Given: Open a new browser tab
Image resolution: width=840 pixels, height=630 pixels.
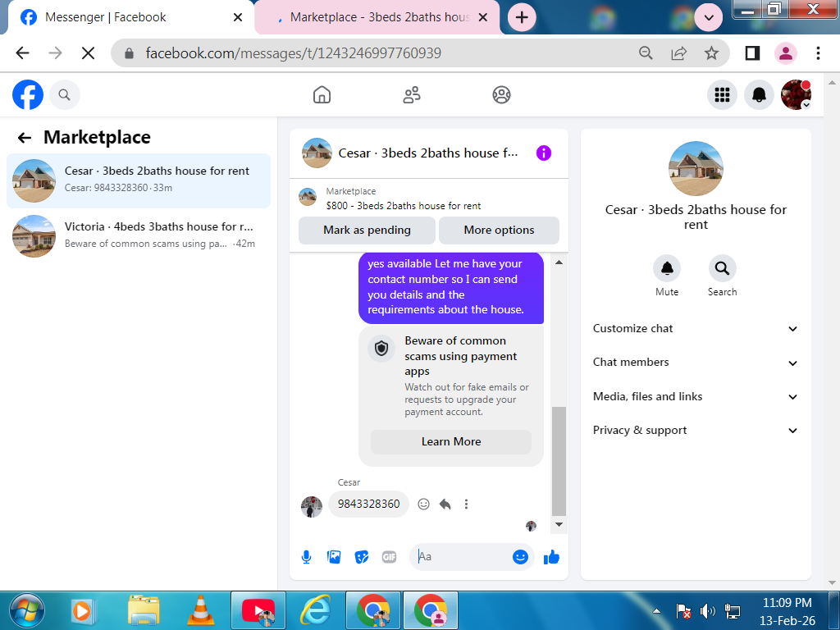Looking at the screenshot, I should point(522,18).
